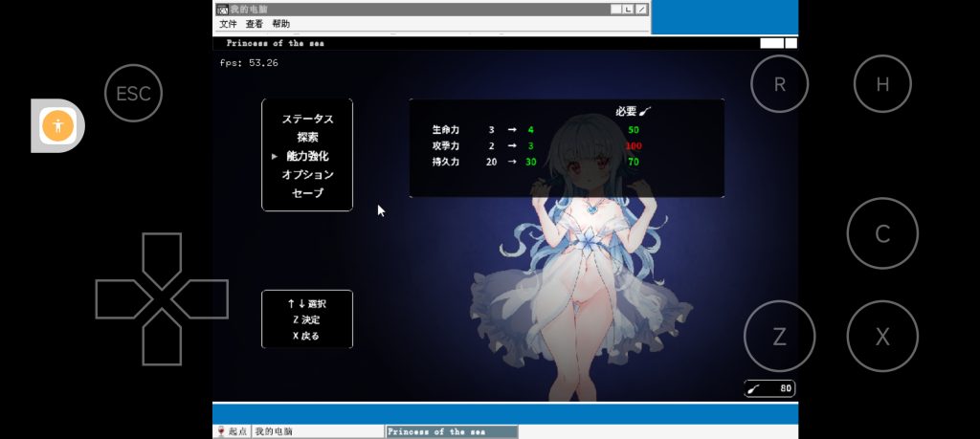Tap the R virtual button
Image resolution: width=980 pixels, height=439 pixels.
[x=779, y=83]
